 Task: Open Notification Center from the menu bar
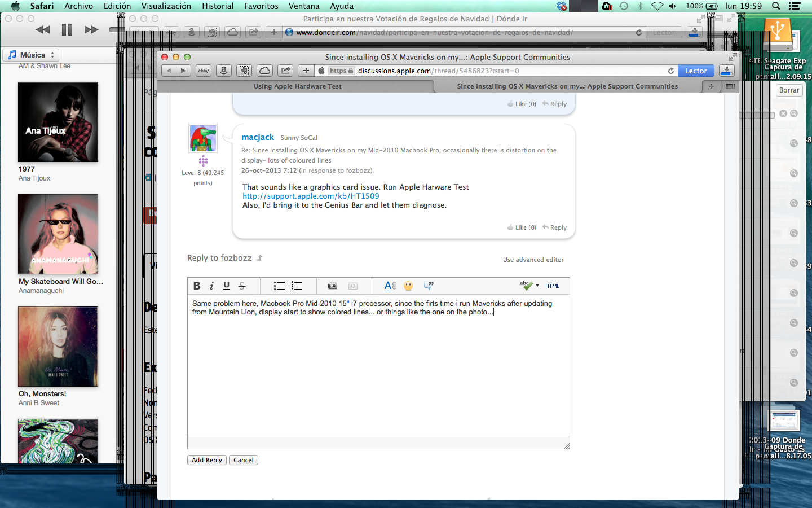(795, 6)
